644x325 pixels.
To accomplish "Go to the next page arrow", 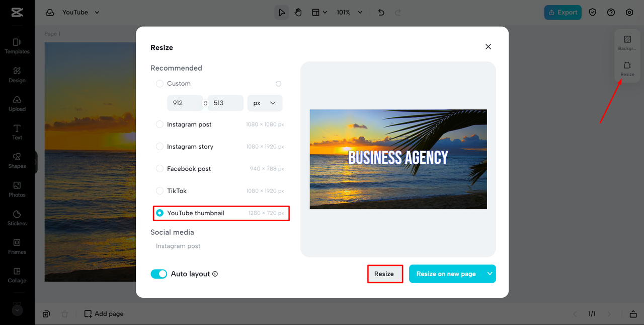I will pos(609,314).
